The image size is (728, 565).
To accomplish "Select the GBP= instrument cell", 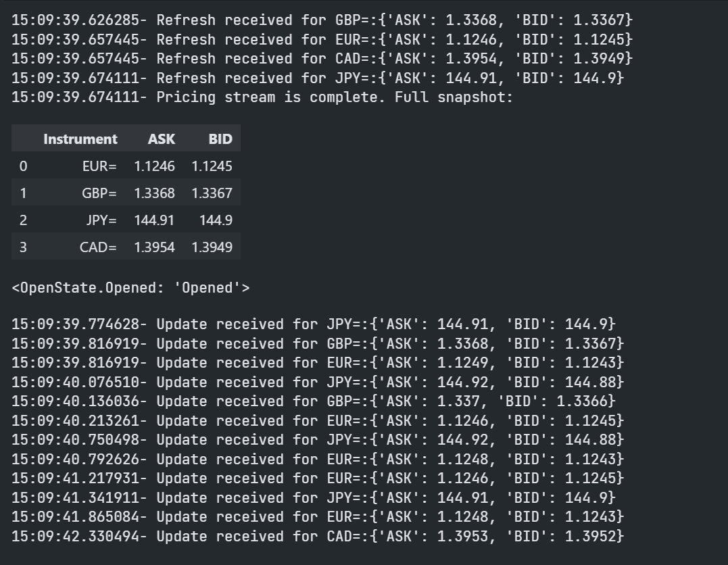I will click(x=99, y=193).
